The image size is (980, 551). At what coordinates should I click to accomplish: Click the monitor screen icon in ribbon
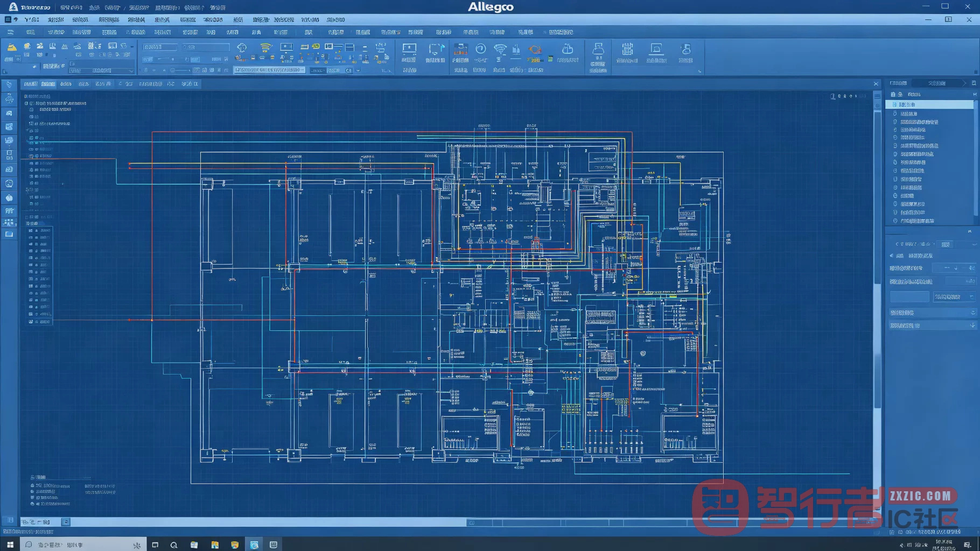click(409, 50)
